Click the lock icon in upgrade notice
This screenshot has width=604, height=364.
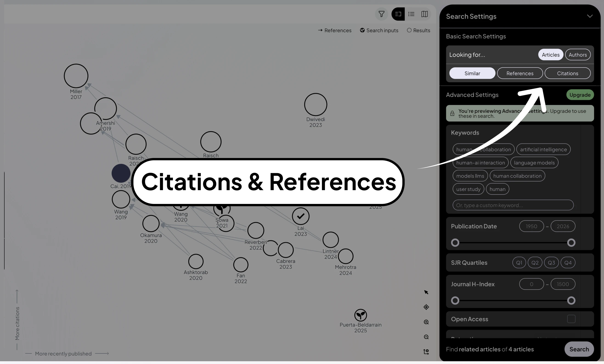pos(452,113)
